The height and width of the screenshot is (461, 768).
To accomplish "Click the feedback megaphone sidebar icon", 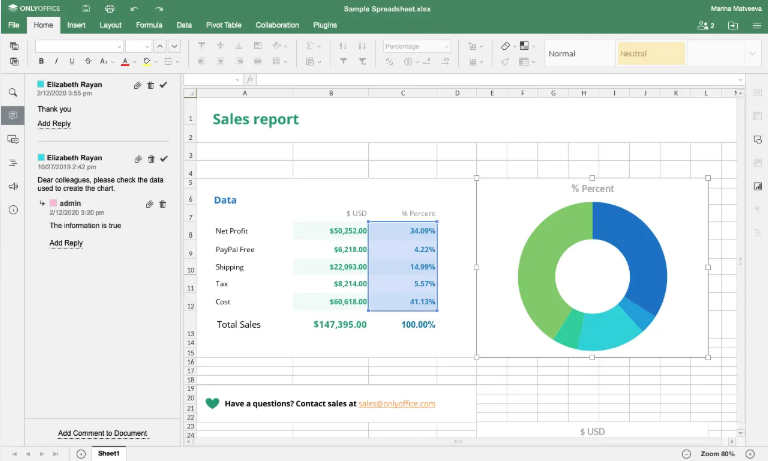I will point(13,186).
